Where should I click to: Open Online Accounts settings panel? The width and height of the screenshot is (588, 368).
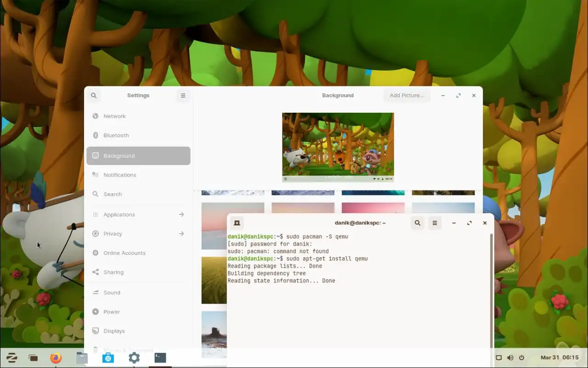pos(138,253)
